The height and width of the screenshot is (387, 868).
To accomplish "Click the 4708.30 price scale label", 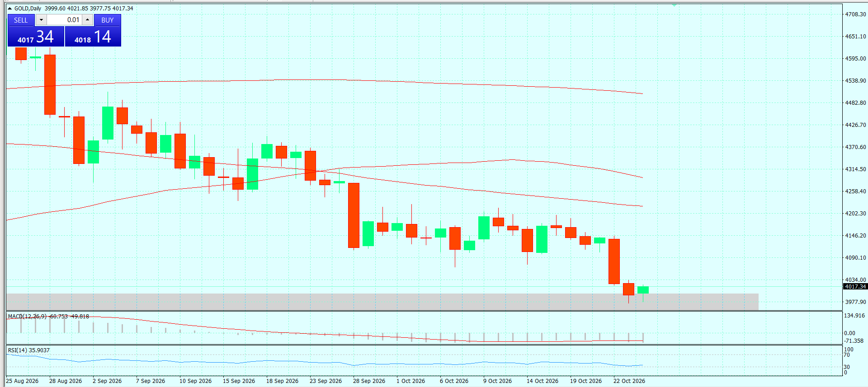I will pos(855,14).
